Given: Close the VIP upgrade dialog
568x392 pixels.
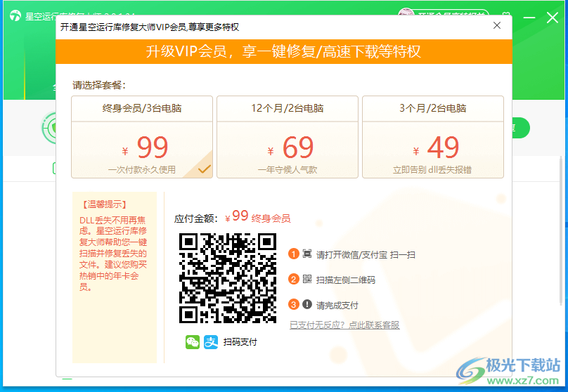Looking at the screenshot, I should point(497,26).
